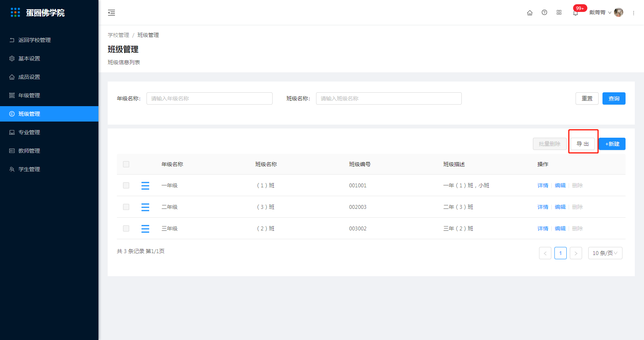Open help question mark icon
Viewport: 644px width, 340px height.
544,12
